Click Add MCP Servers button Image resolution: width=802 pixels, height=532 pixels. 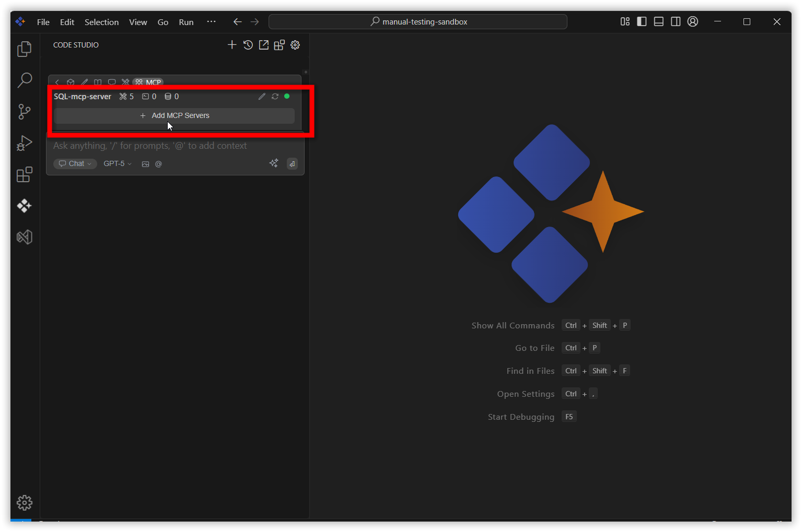[x=175, y=115]
